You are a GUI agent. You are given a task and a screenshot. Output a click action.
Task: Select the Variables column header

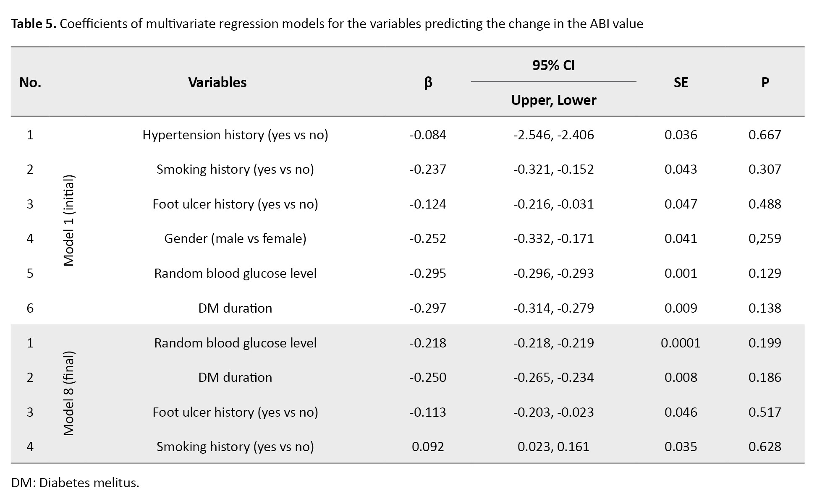coord(217,82)
